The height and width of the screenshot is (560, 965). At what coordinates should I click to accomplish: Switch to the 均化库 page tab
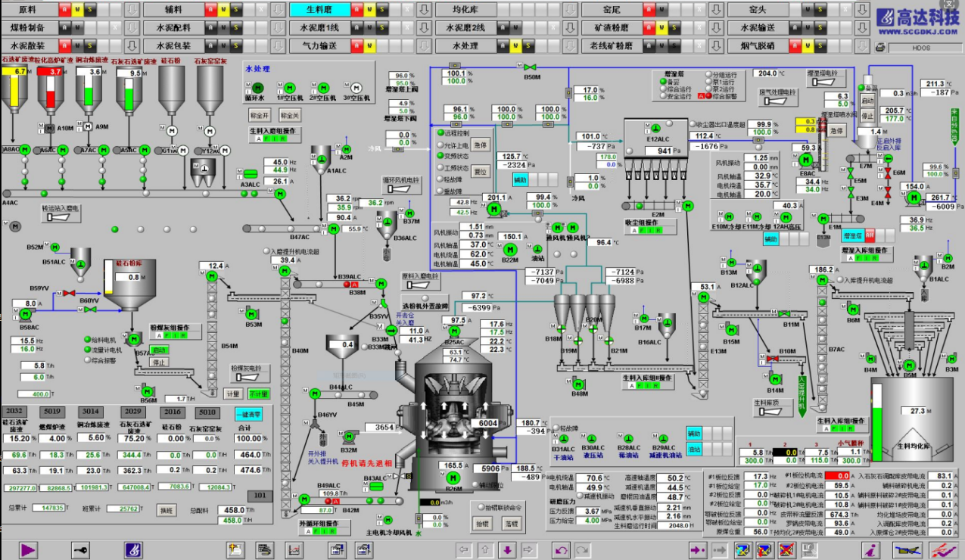pos(468,10)
